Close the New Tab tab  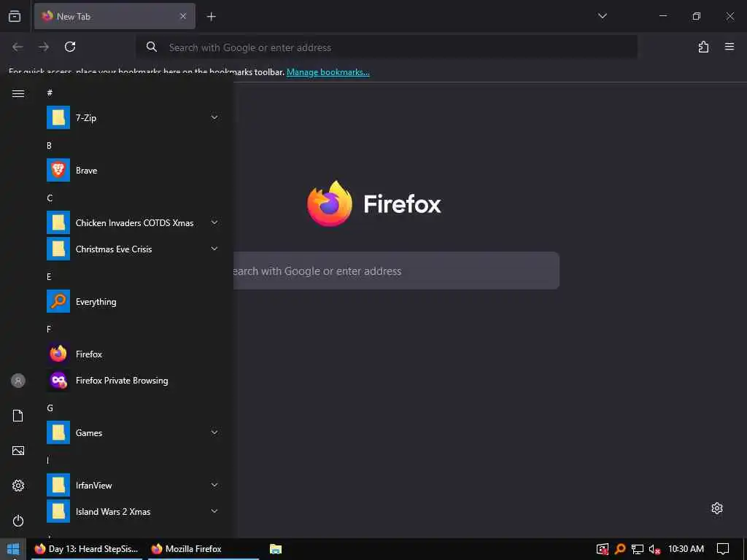click(183, 16)
